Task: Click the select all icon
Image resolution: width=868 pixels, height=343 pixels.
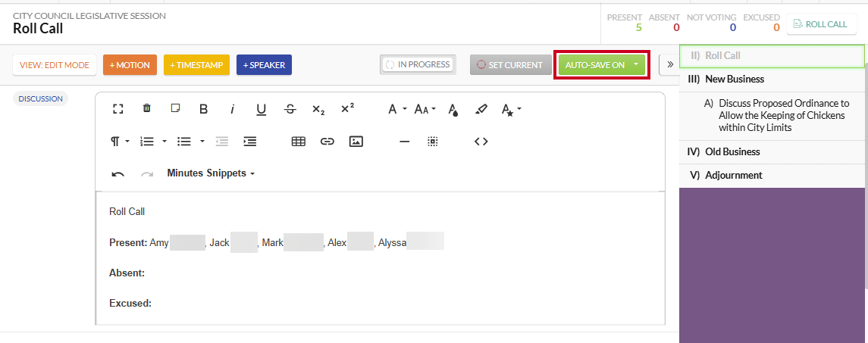Action: tap(433, 142)
